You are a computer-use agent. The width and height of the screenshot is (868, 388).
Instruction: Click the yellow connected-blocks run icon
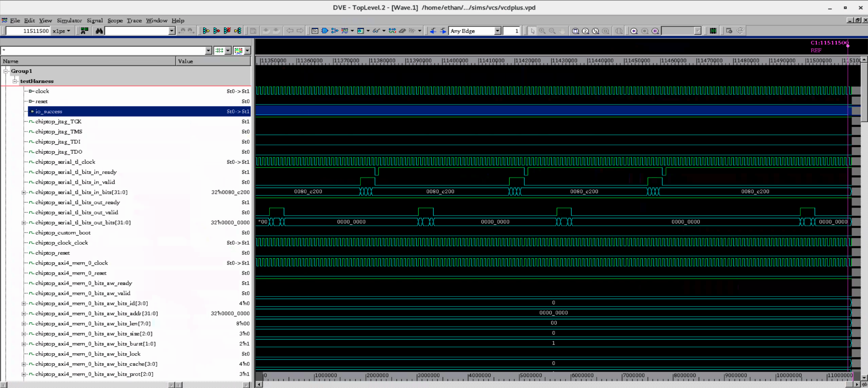coord(238,31)
